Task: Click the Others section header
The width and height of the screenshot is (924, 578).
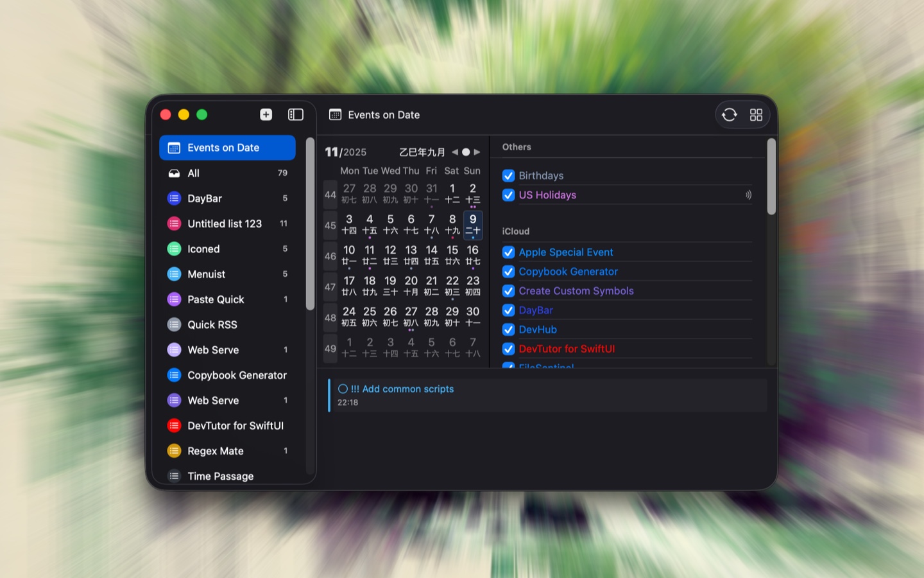Action: tap(517, 147)
